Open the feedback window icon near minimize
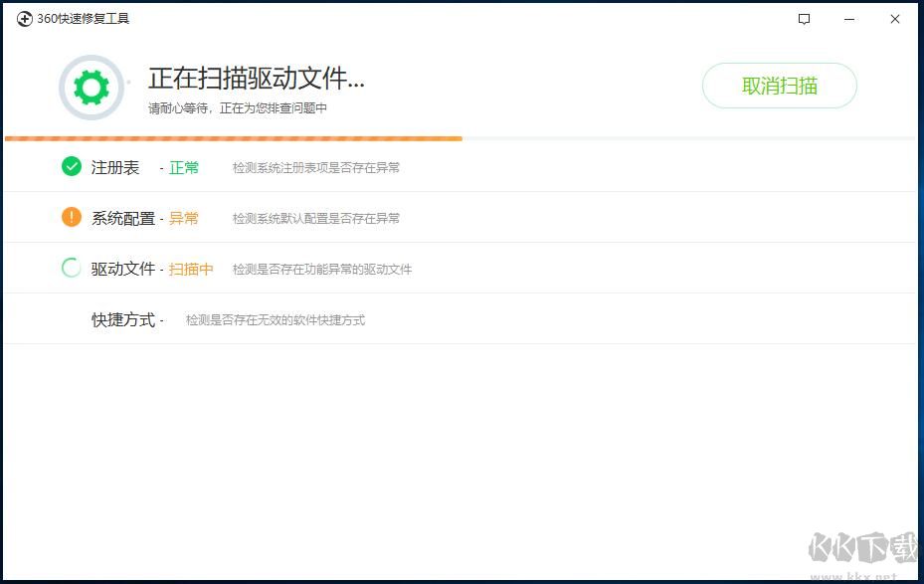The image size is (924, 584). (802, 19)
